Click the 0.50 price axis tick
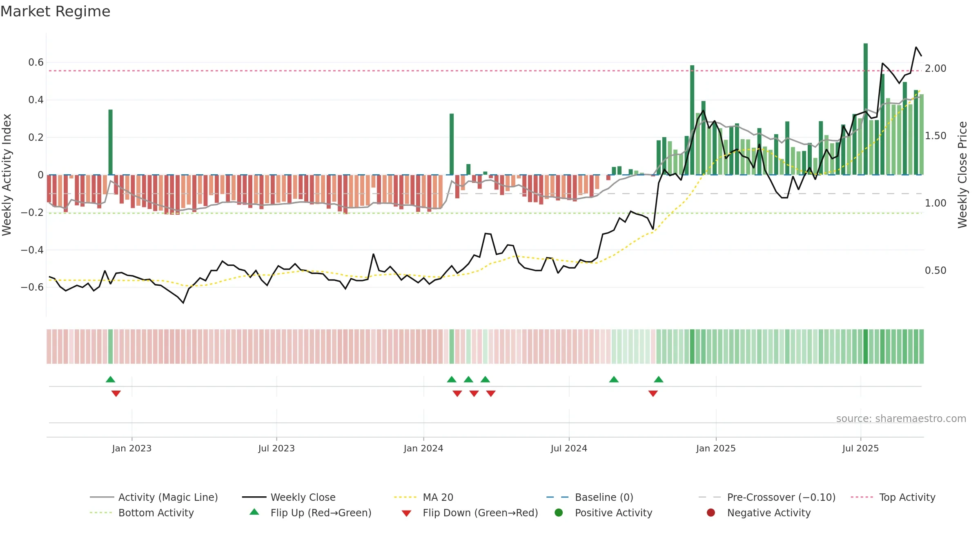980x551 pixels. coord(935,270)
